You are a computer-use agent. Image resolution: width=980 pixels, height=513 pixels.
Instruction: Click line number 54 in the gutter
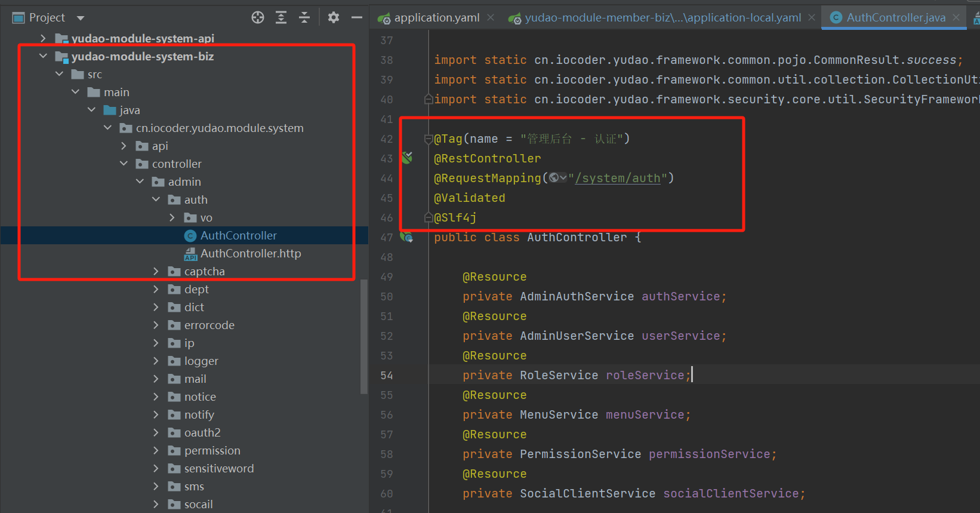click(387, 375)
